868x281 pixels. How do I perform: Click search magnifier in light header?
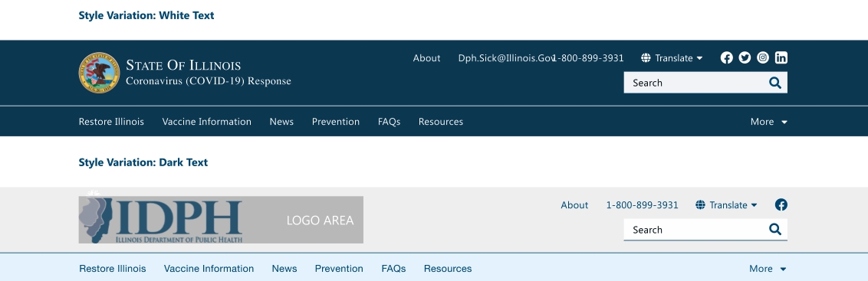pyautogui.click(x=775, y=230)
